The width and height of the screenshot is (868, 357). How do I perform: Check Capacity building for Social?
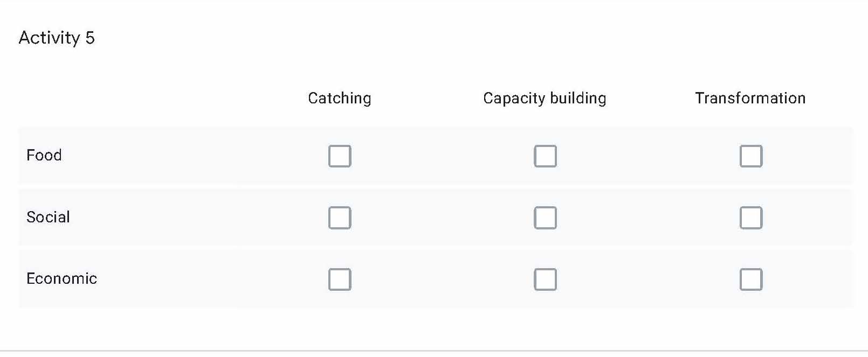coord(545,218)
